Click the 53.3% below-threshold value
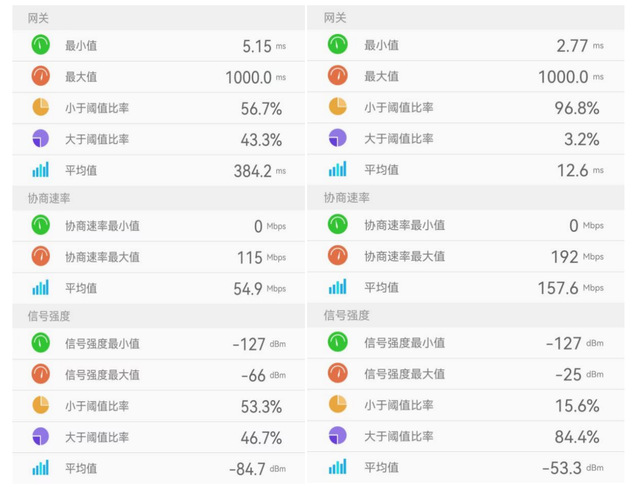The image size is (638, 487). (x=260, y=405)
